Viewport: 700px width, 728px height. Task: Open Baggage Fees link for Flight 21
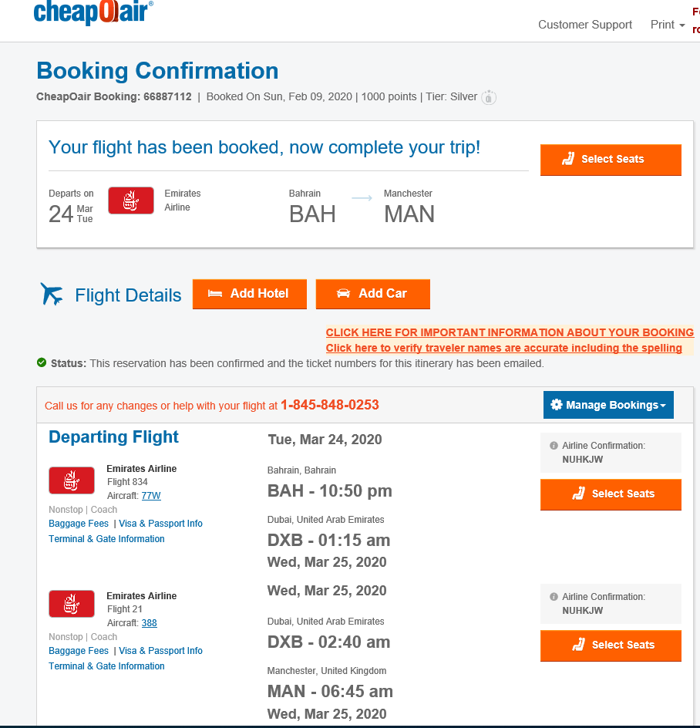(x=79, y=651)
